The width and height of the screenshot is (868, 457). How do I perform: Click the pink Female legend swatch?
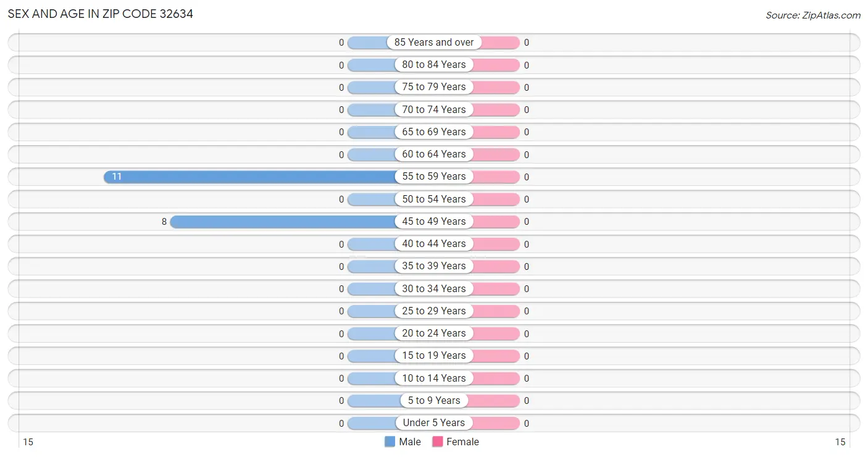[x=438, y=442]
